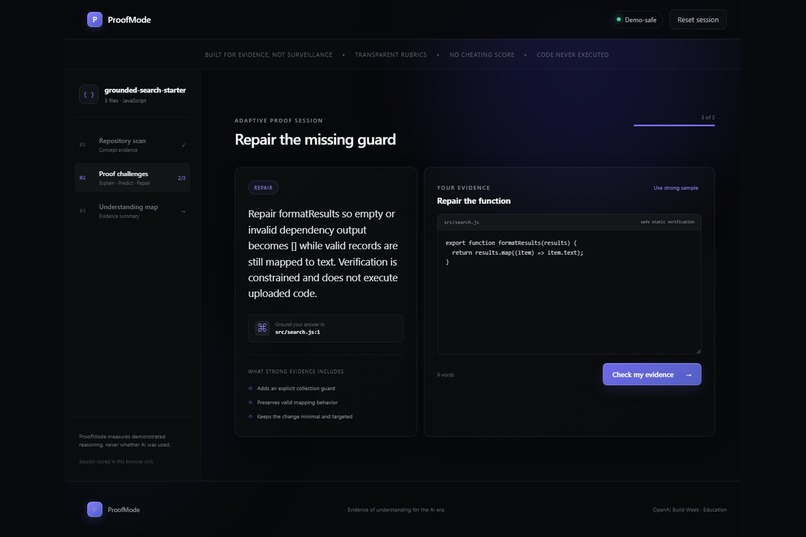Click the YOUR EVIDENCE label
Screen dimensions: 806x537
[x=463, y=188]
